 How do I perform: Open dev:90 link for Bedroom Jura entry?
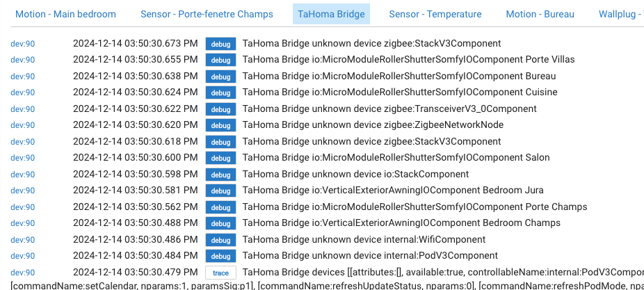click(x=22, y=191)
